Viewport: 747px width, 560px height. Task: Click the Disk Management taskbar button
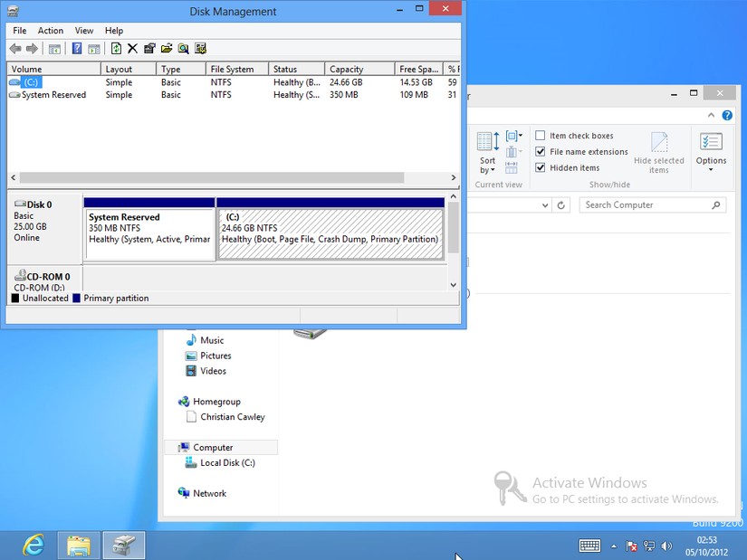124,546
